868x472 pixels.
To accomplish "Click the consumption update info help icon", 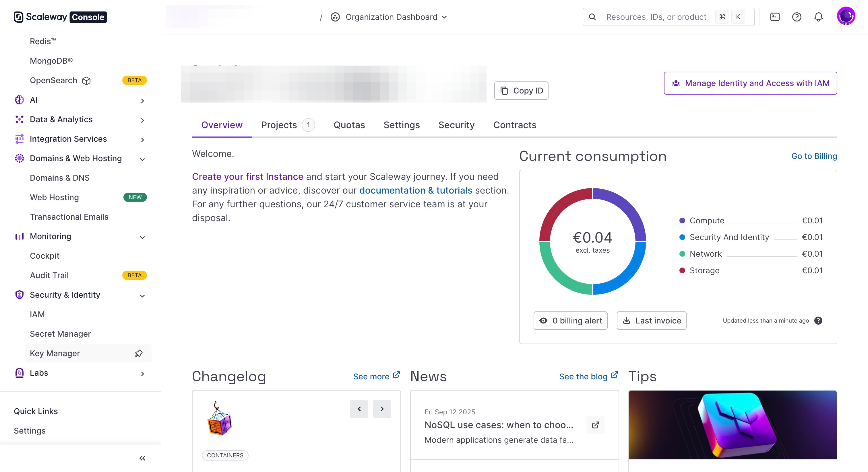I will (x=818, y=321).
